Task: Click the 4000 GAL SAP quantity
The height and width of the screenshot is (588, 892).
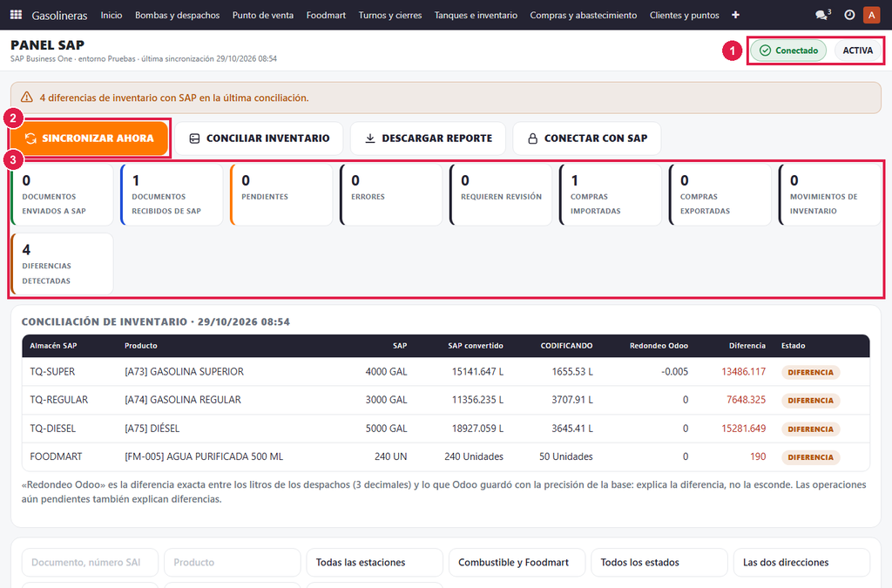Action: coord(386,372)
